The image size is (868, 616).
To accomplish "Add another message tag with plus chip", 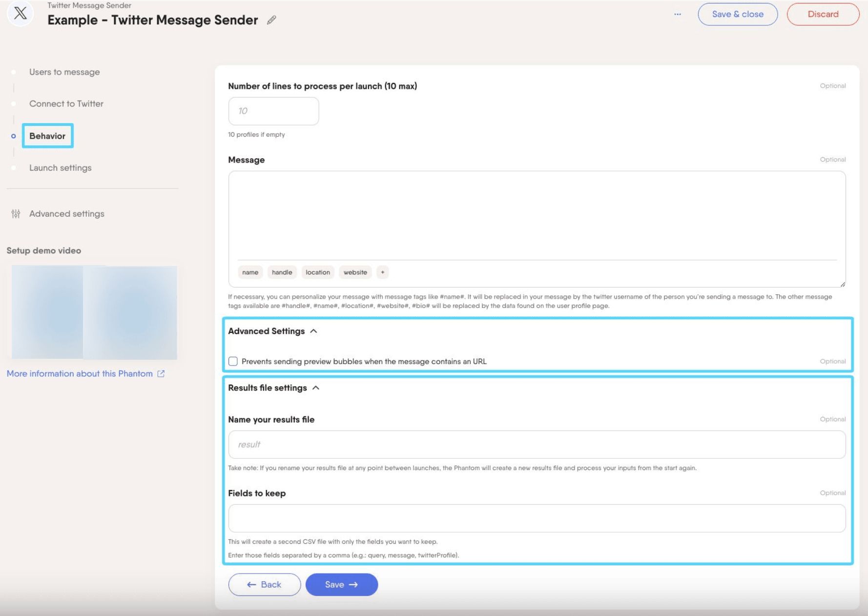I will tap(383, 272).
